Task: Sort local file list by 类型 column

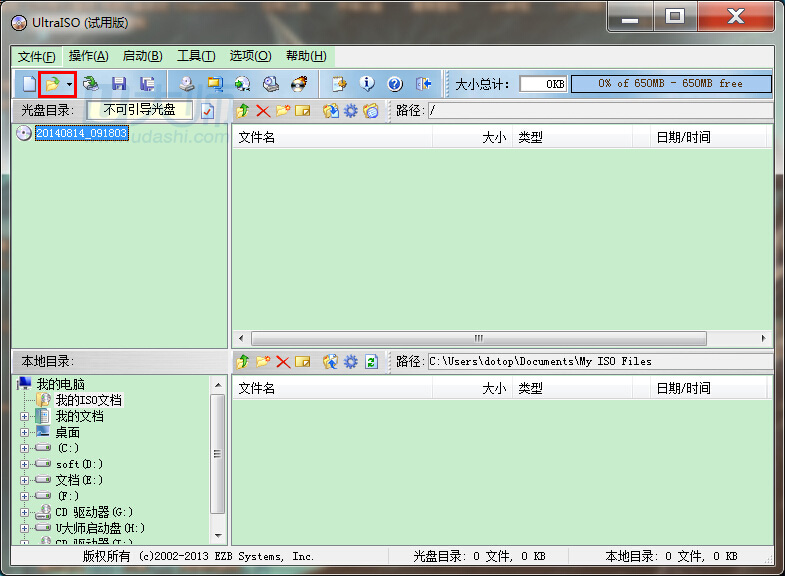Action: [572, 388]
